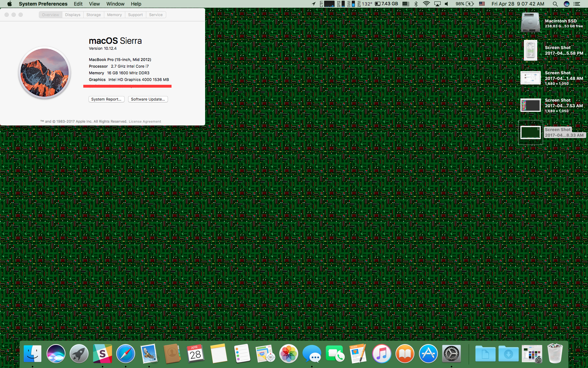Open the View menu
Screen dimensions: 588x368
point(94,4)
